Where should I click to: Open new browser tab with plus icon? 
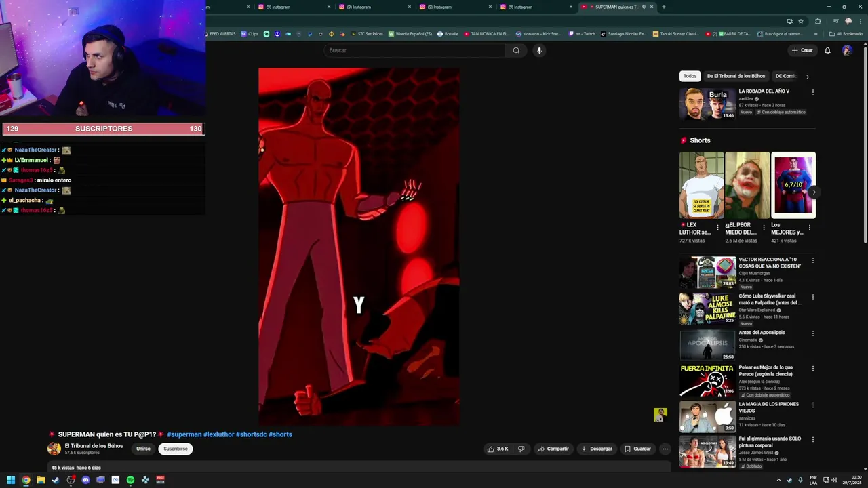(x=663, y=7)
